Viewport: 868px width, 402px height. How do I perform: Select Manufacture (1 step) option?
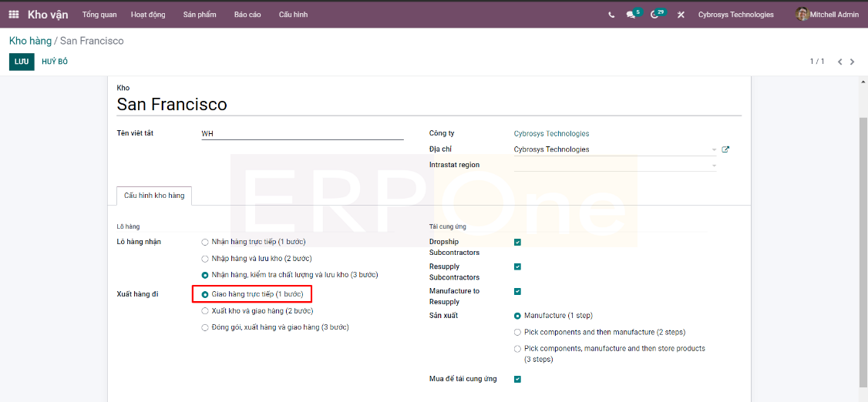(517, 316)
